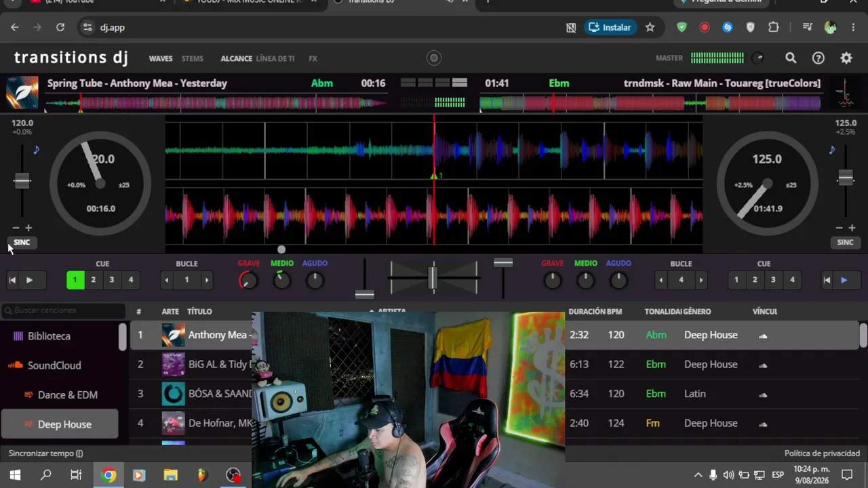Click the SoundCloud cloud icon for 124 BPM row
The width and height of the screenshot is (868, 488).
tap(763, 424)
